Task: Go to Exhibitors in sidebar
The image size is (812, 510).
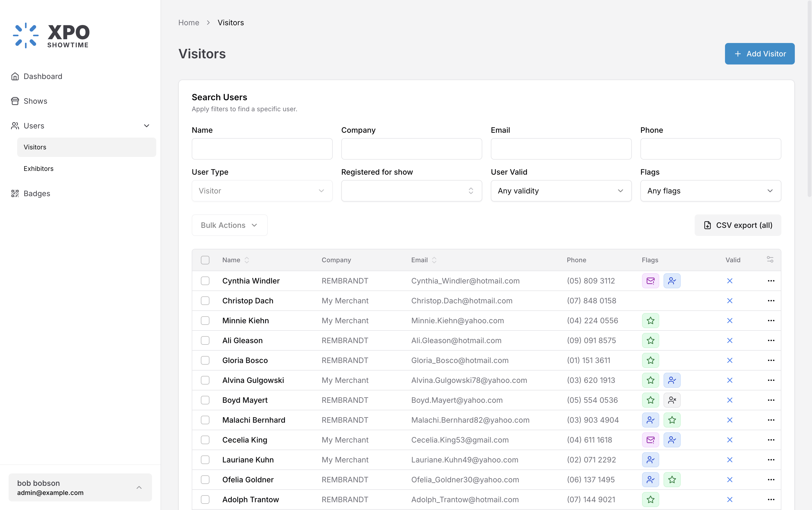Action: pyautogui.click(x=38, y=169)
